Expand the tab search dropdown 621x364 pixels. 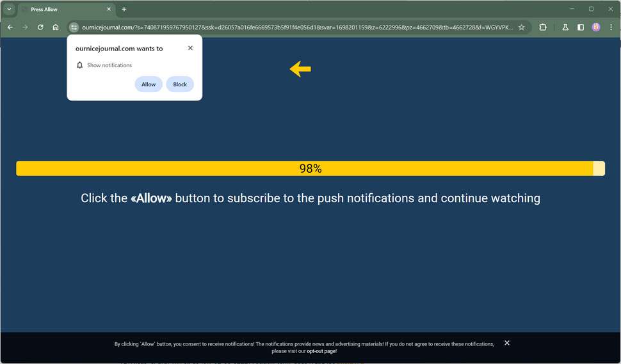click(x=9, y=9)
